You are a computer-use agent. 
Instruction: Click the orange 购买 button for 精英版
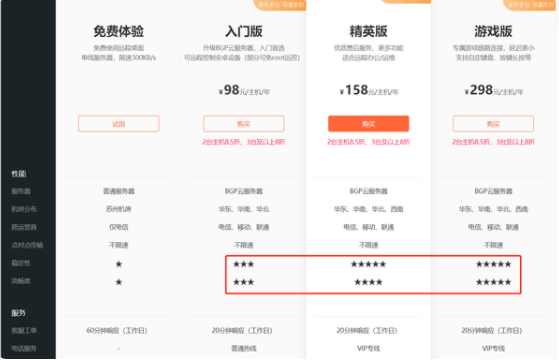(x=368, y=124)
